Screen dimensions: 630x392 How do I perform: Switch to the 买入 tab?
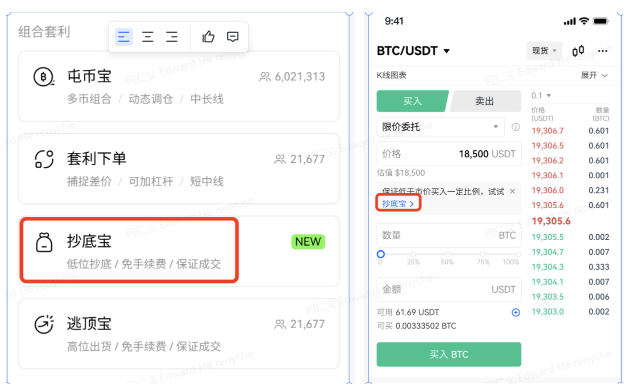pyautogui.click(x=412, y=101)
